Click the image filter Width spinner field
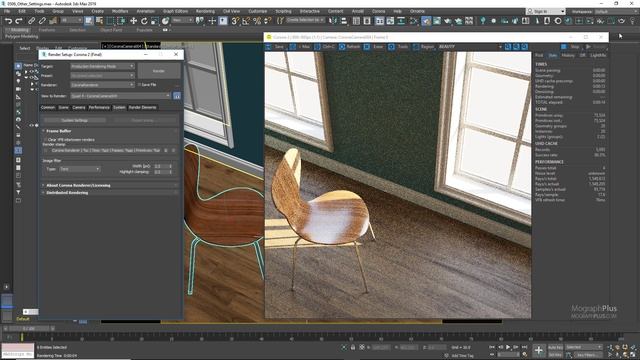 [x=163, y=166]
